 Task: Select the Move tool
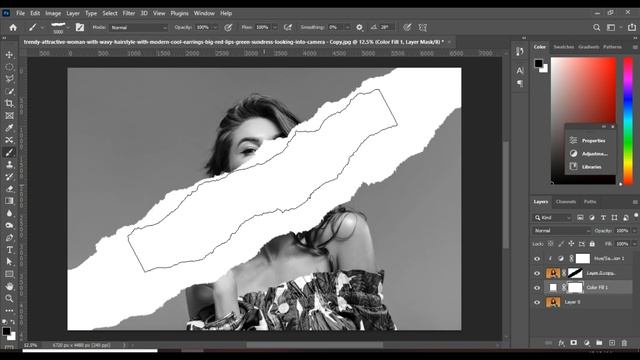click(9, 54)
